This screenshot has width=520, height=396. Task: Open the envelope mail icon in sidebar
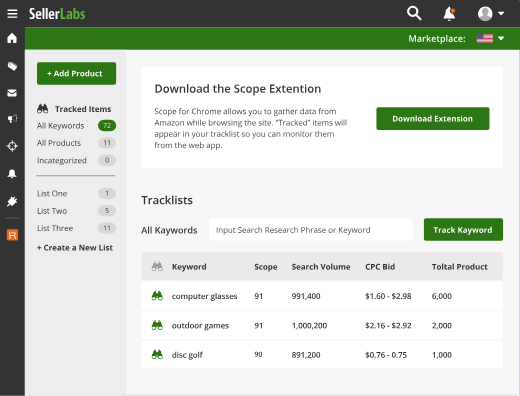click(x=12, y=93)
